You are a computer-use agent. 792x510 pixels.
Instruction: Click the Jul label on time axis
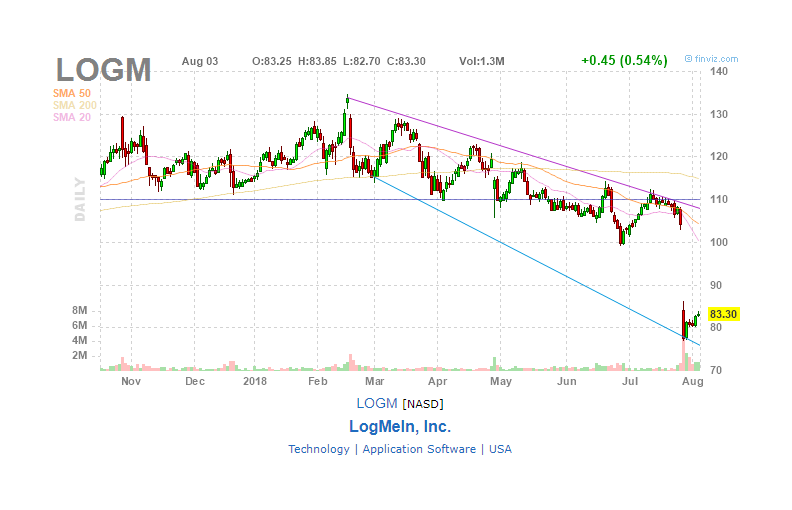click(x=630, y=381)
